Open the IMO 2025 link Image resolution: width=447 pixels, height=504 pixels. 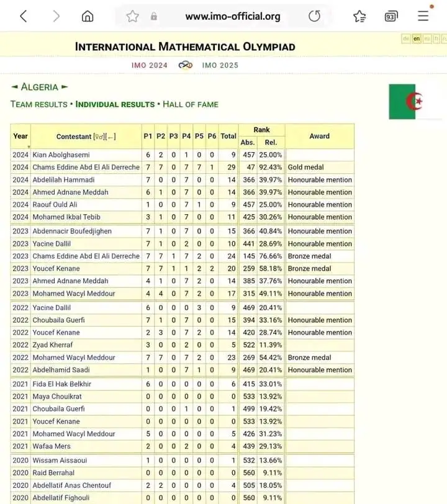tap(220, 65)
